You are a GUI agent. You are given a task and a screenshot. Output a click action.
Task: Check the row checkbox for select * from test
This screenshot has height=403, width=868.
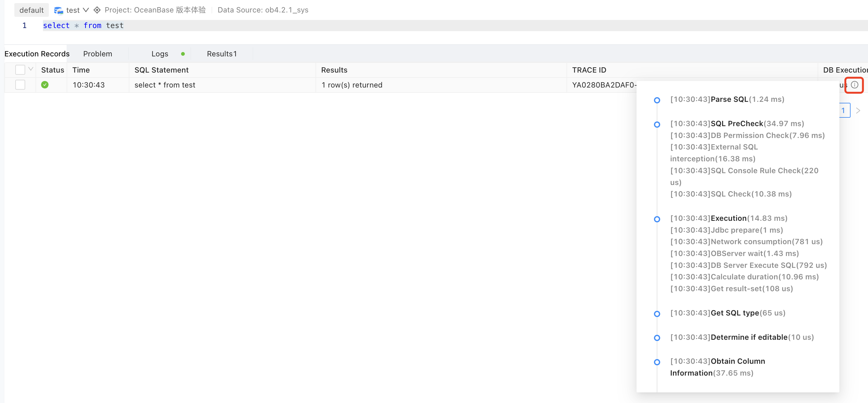[20, 85]
